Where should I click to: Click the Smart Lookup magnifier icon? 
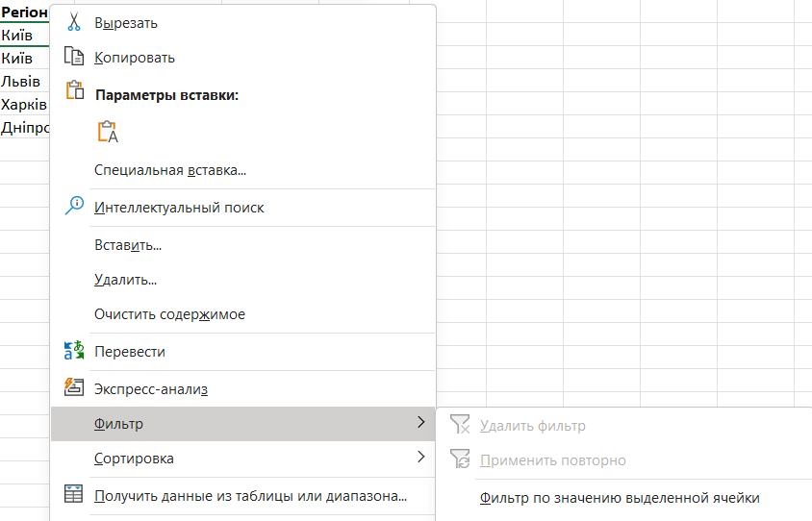pos(74,206)
